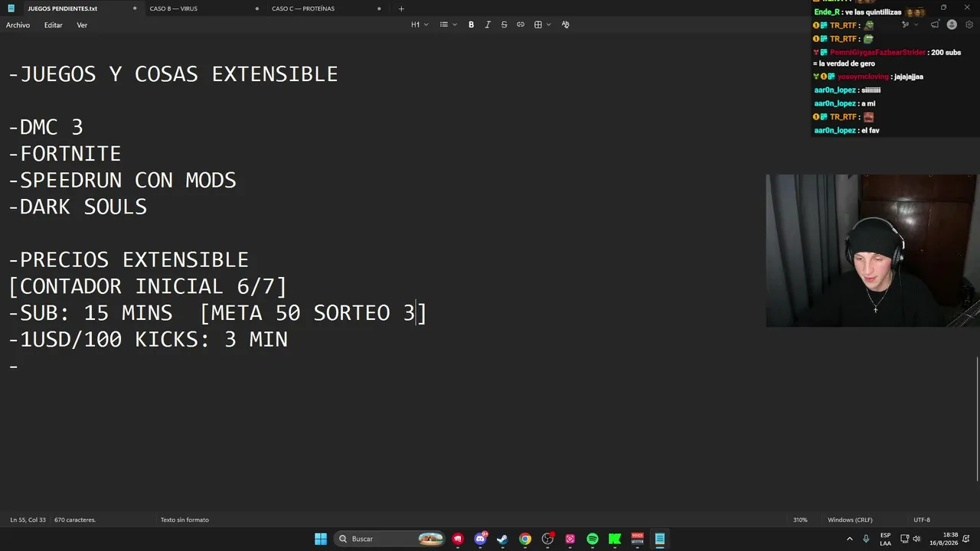Screen dimensions: 980x551
Task: Insert a link with the link icon
Action: click(521, 24)
